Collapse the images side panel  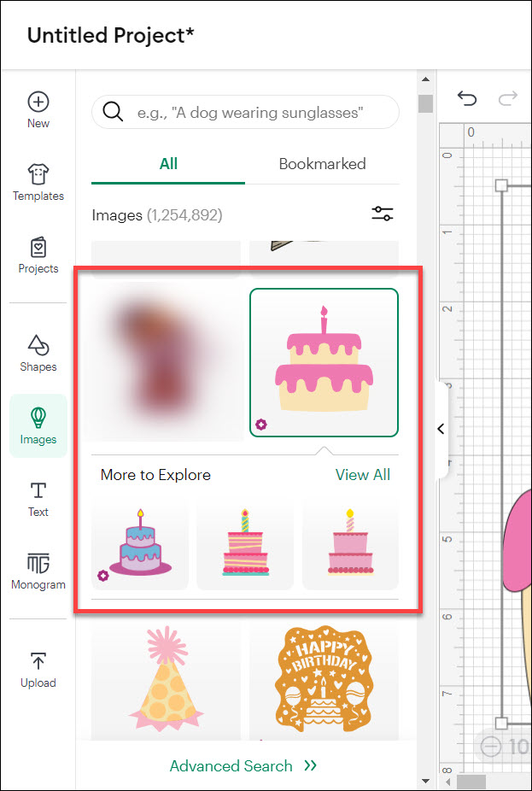pos(441,429)
